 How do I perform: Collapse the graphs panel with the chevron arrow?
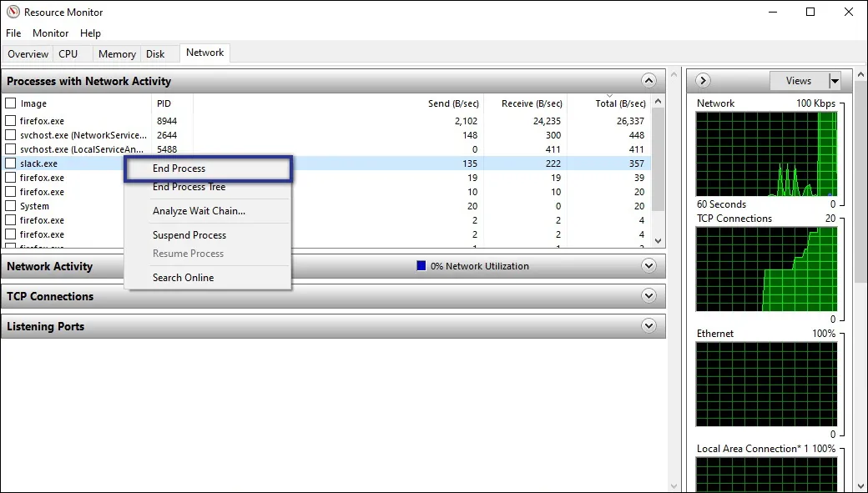tap(702, 80)
